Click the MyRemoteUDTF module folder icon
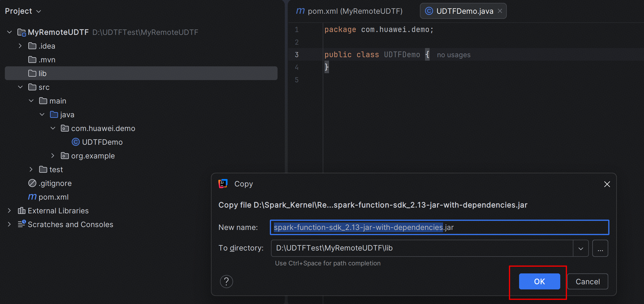 pyautogui.click(x=22, y=32)
